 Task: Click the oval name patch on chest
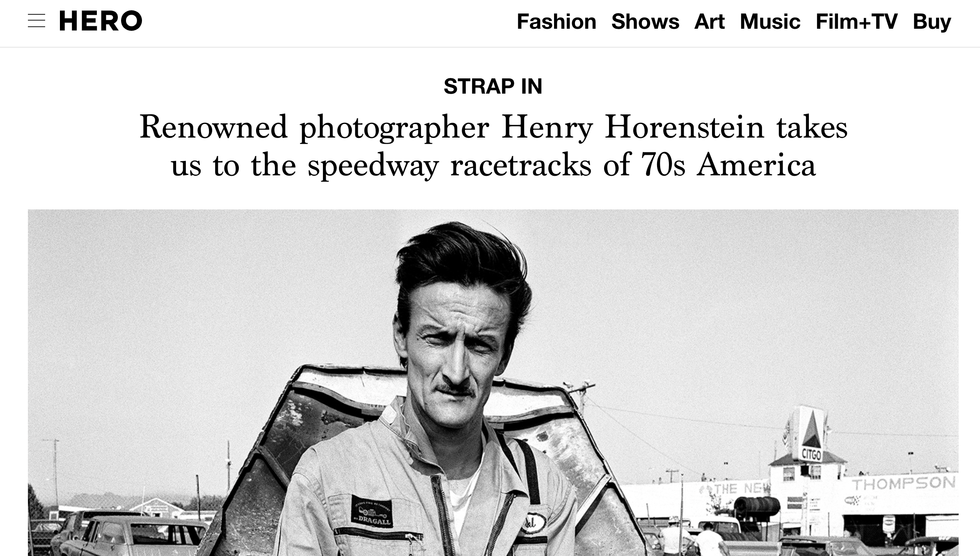click(x=534, y=524)
